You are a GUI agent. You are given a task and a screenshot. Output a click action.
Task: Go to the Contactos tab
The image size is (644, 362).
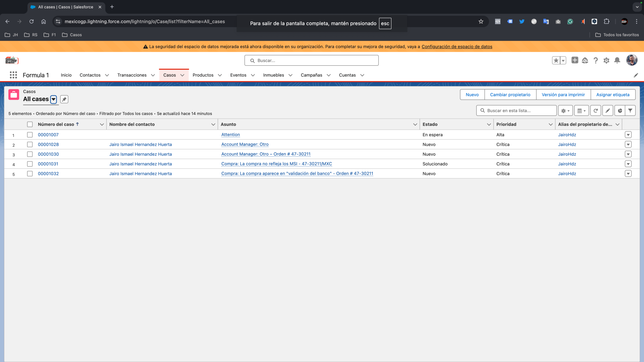90,75
